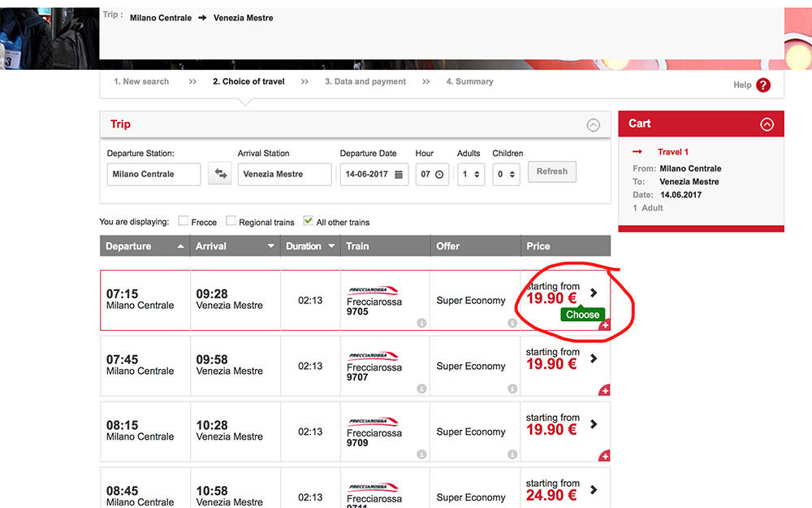Enable the Regional trains checkbox

[231, 221]
